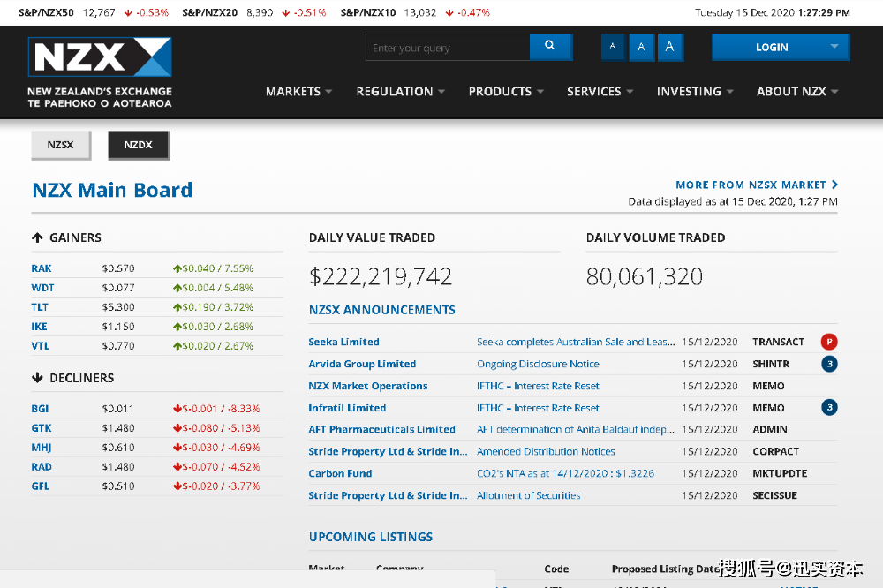Click the search magnifier button
This screenshot has width=883, height=588.
coord(550,47)
